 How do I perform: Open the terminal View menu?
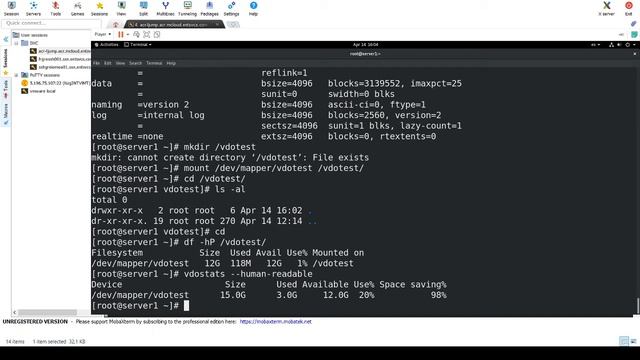click(120, 63)
